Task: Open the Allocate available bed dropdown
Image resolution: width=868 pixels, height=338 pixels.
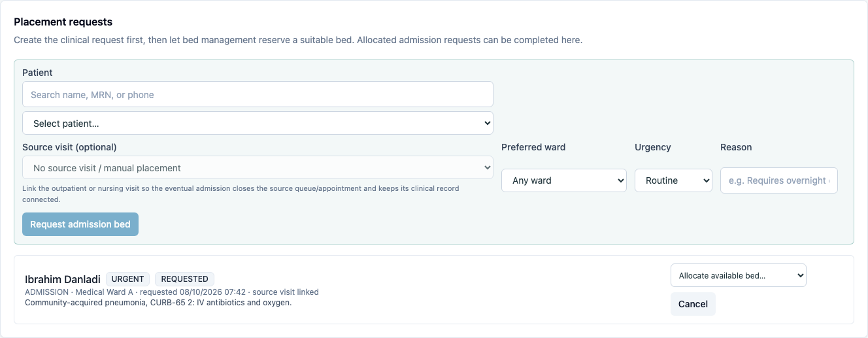Action: (739, 275)
